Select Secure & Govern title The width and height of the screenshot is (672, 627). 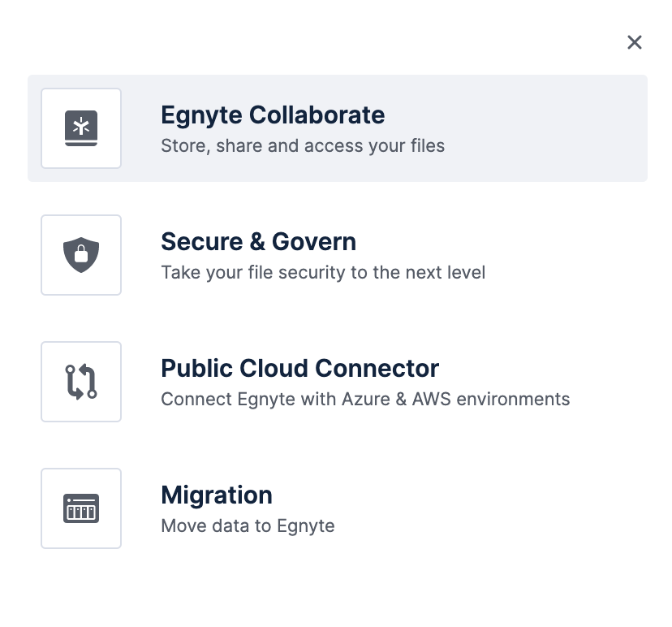[258, 241]
